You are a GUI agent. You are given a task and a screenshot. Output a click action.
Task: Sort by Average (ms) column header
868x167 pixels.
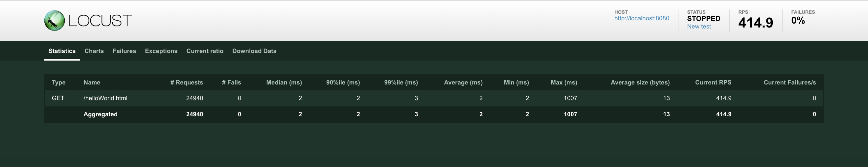[x=463, y=82]
